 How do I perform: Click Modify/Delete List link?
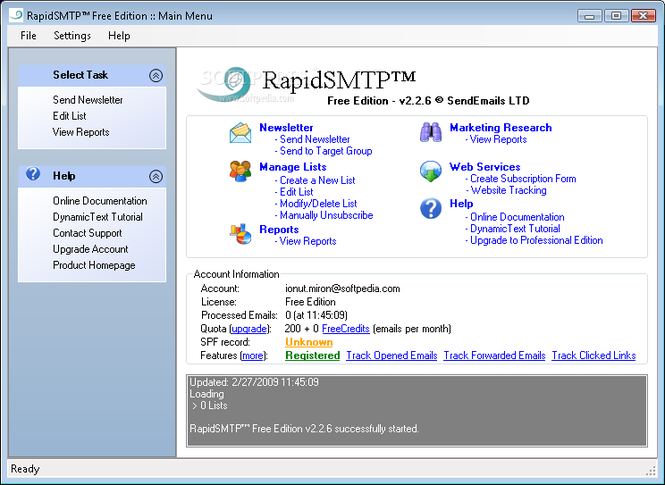point(318,203)
